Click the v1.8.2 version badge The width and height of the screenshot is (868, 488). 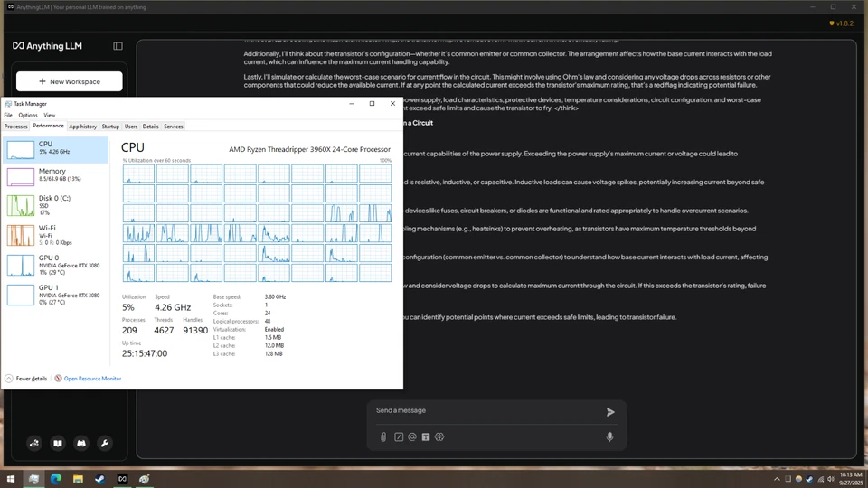(x=842, y=23)
